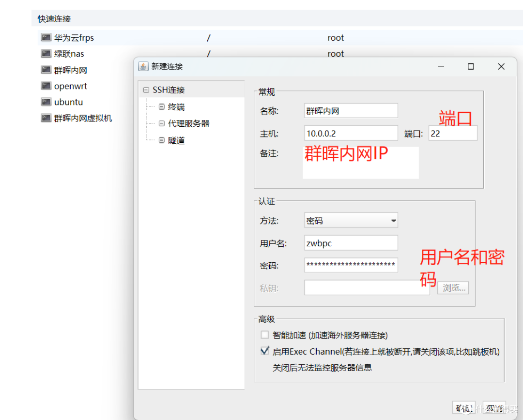The height and width of the screenshot is (420, 523).
Task: Click the 端口 field showing 22
Action: [453, 134]
